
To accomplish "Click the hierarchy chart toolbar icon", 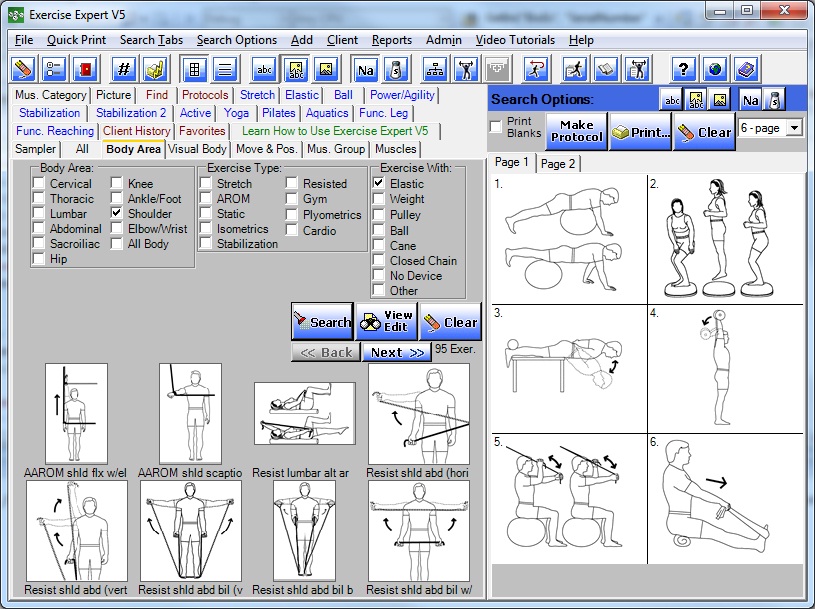I will click(435, 69).
